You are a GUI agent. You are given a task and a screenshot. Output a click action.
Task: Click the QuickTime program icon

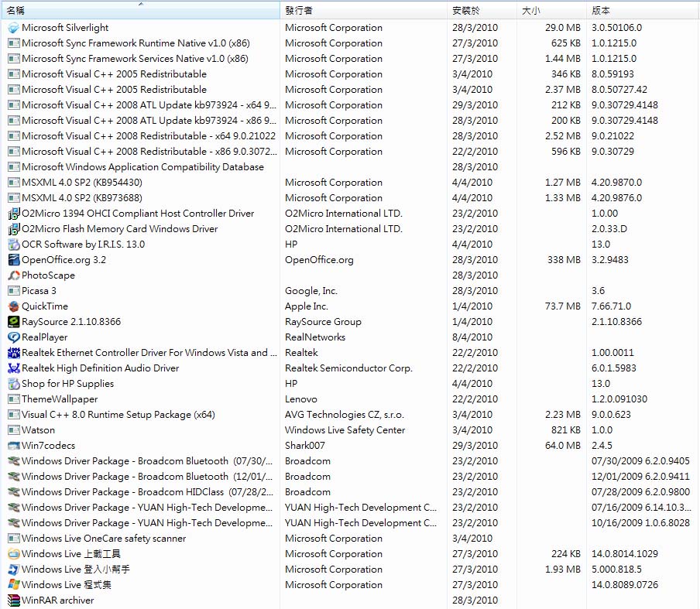(13, 306)
